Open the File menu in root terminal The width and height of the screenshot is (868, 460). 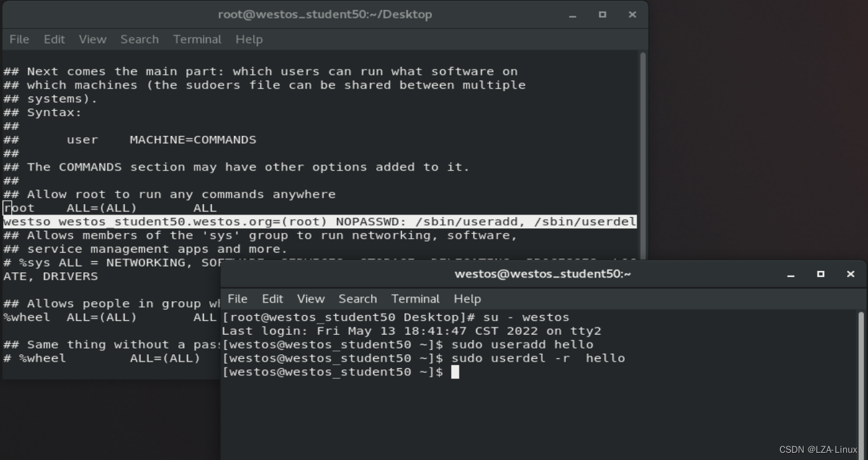tap(19, 39)
